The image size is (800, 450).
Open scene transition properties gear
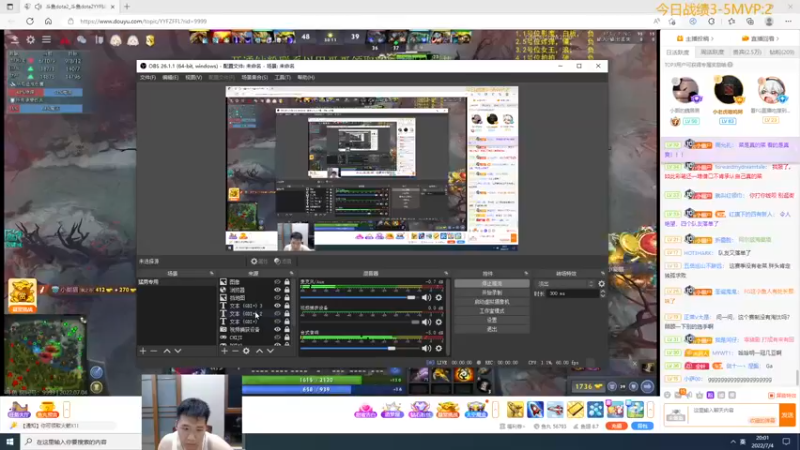(x=602, y=284)
